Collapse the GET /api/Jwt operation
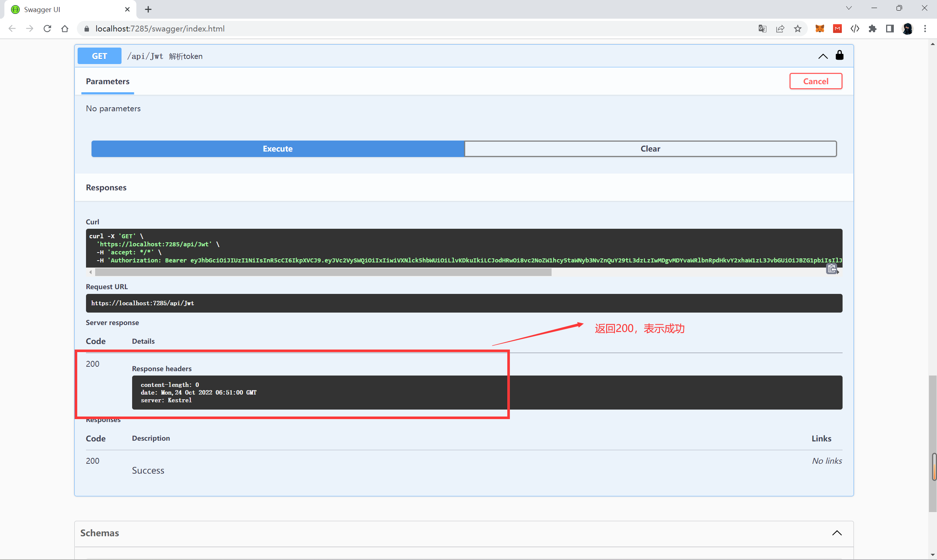Screen dimensions: 937x560 tap(823, 56)
